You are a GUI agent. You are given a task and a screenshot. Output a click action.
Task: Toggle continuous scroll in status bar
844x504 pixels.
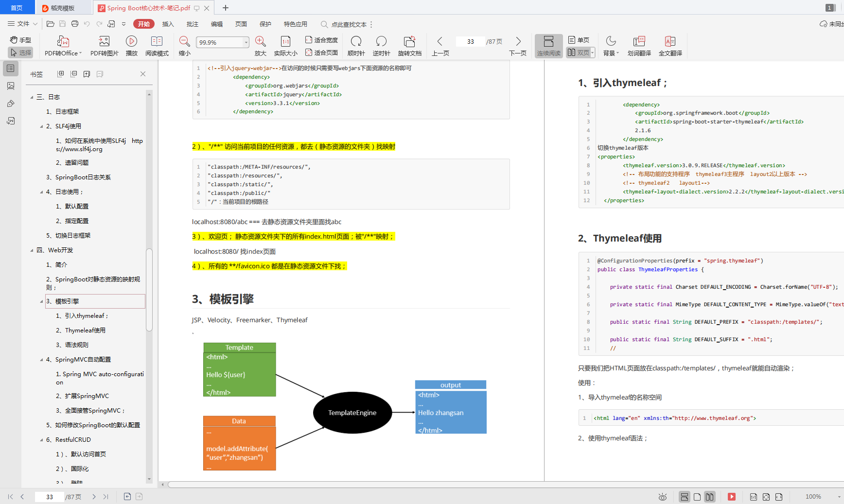(685, 497)
